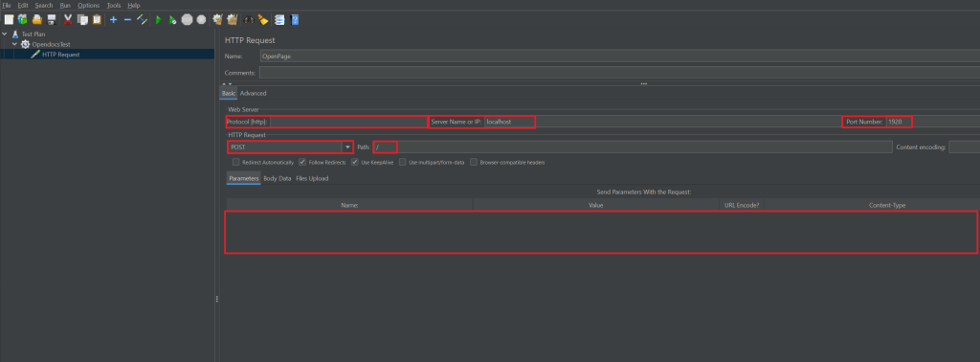Start test with no pauses icon
The image size is (980, 362).
(172, 20)
